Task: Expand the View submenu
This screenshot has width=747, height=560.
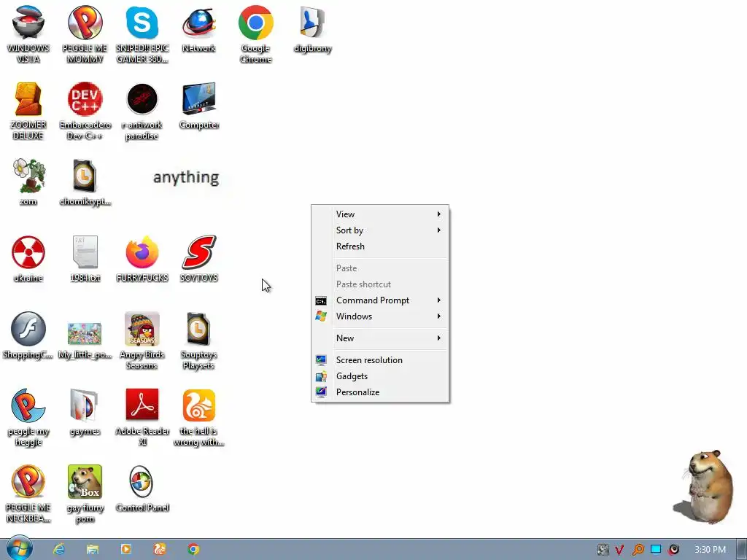Action: tap(379, 214)
